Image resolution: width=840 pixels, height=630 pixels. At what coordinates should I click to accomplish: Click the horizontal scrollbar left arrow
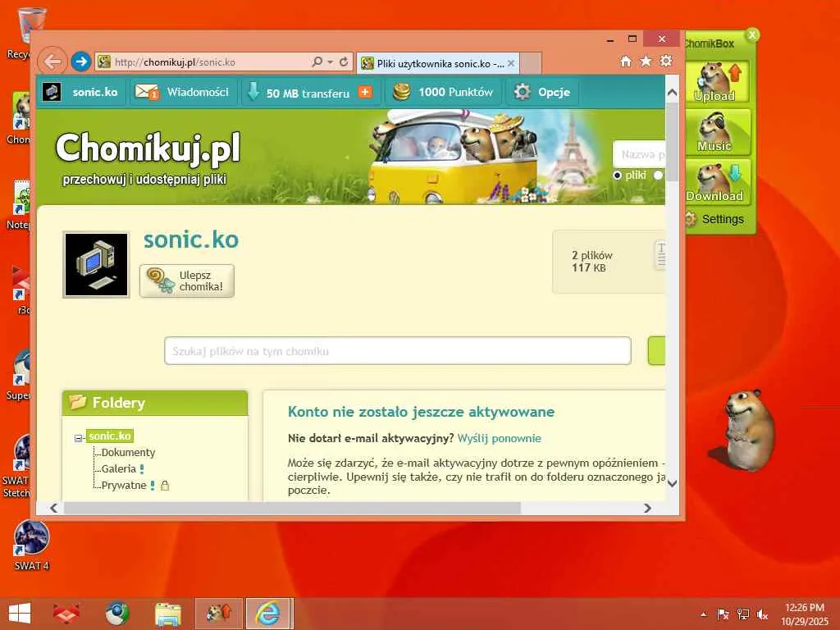coord(53,508)
